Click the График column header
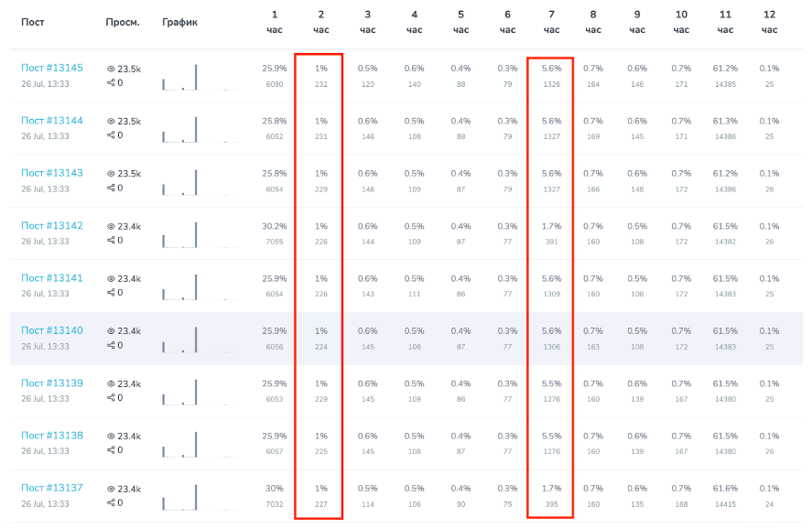The width and height of the screenshot is (812, 528). point(179,22)
